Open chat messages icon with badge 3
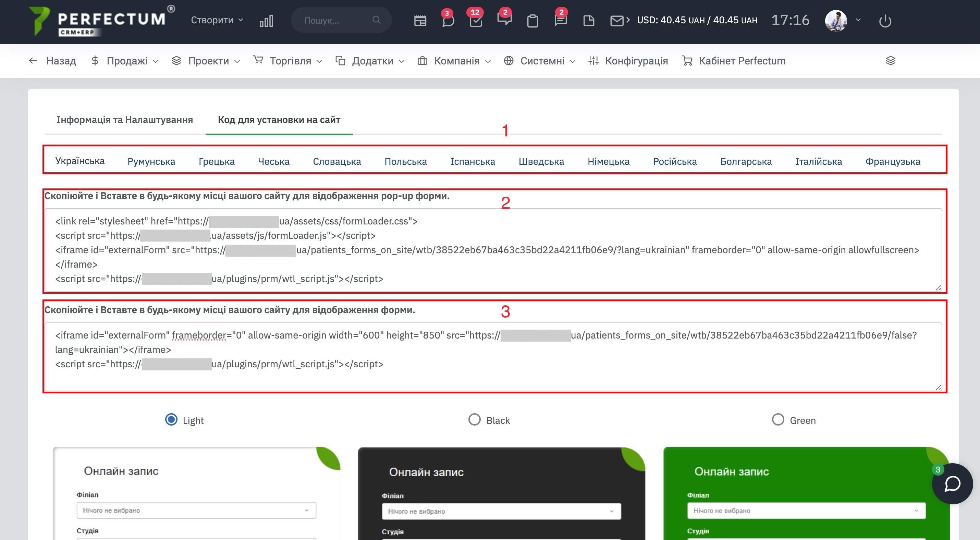This screenshot has height=540, width=980. [448, 20]
